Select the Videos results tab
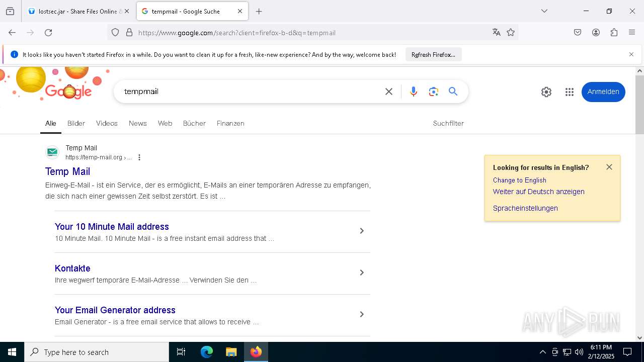Image resolution: width=644 pixels, height=362 pixels. click(107, 123)
